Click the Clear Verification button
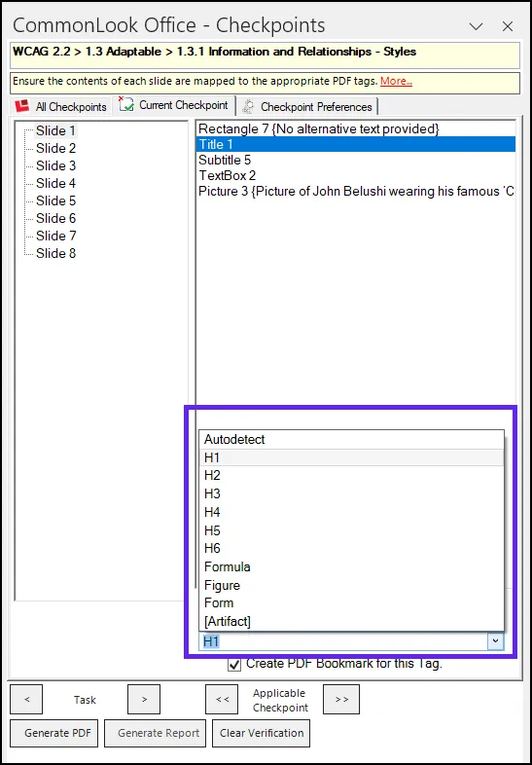Viewport: 532px width, 765px height. tap(261, 733)
